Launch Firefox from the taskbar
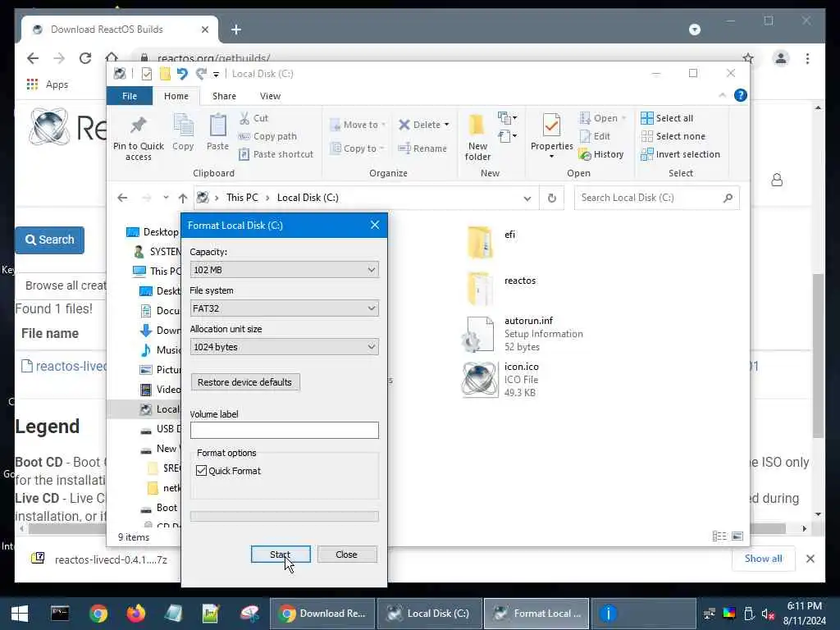 (136, 613)
